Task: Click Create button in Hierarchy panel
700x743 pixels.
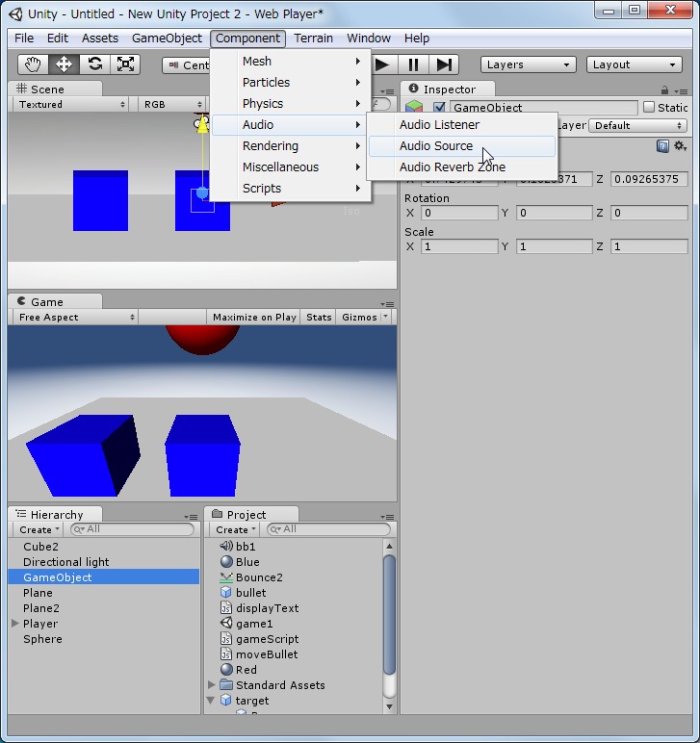Action: coord(39,529)
